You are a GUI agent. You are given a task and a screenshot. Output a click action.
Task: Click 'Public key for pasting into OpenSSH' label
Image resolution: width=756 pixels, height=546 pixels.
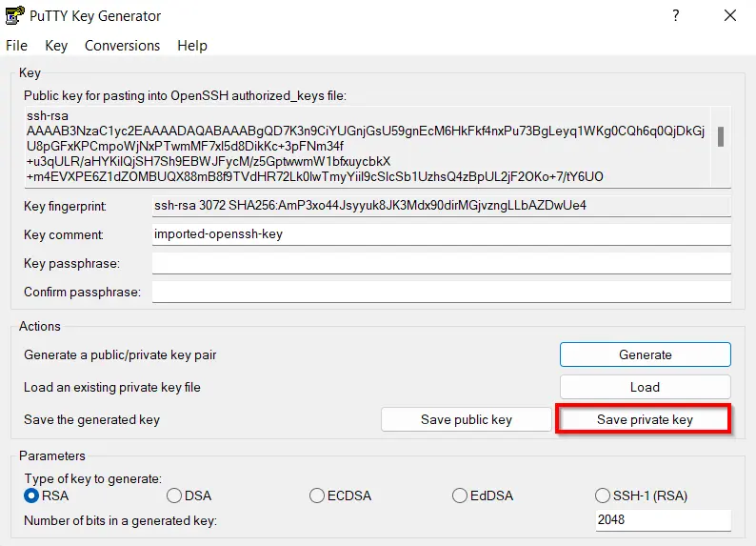tap(185, 95)
